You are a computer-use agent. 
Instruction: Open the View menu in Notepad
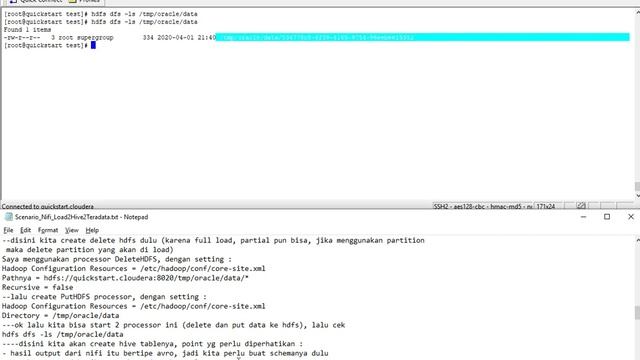point(71,230)
